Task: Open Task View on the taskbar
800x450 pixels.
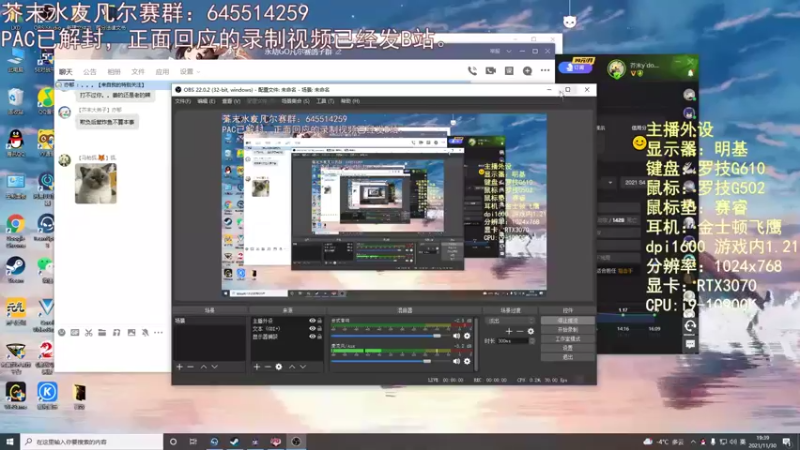Action: 193,442
